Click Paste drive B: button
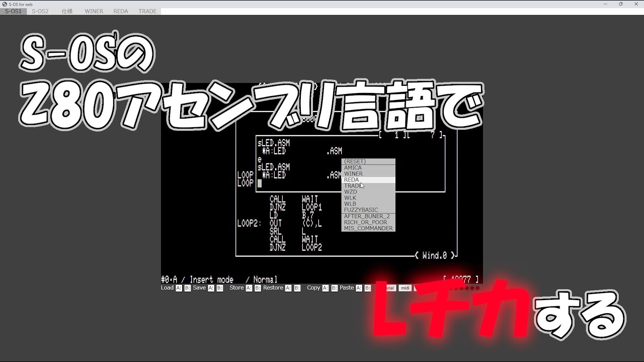Screen dimensions: 644x362 (x=368, y=288)
